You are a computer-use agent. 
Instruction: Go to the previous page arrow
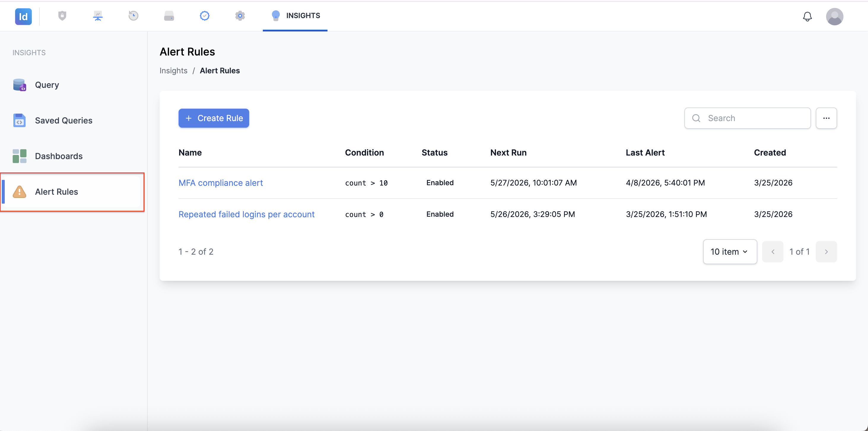(773, 252)
